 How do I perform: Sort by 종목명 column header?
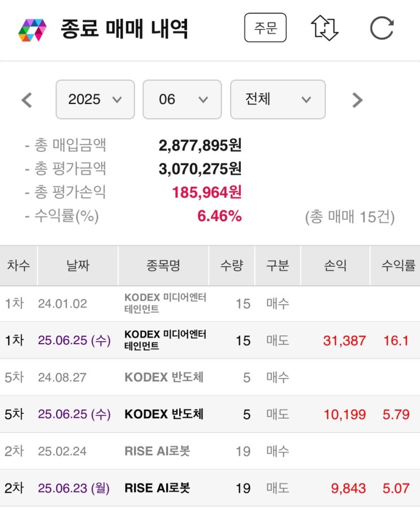(x=163, y=266)
